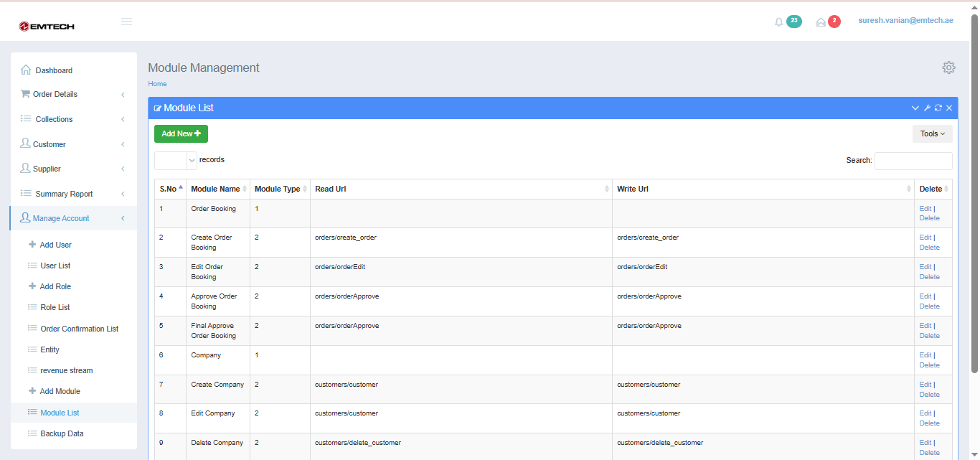
Task: Sort table by Read Url column
Action: (x=461, y=189)
